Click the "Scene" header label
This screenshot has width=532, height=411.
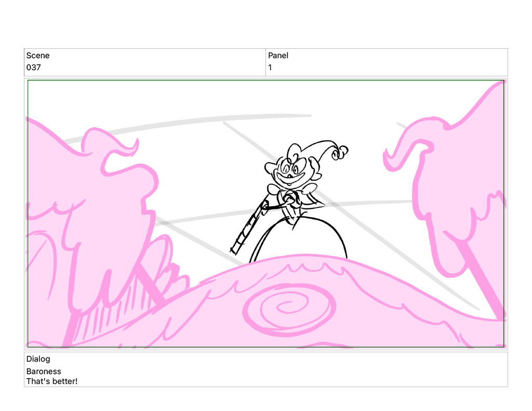[x=38, y=56]
